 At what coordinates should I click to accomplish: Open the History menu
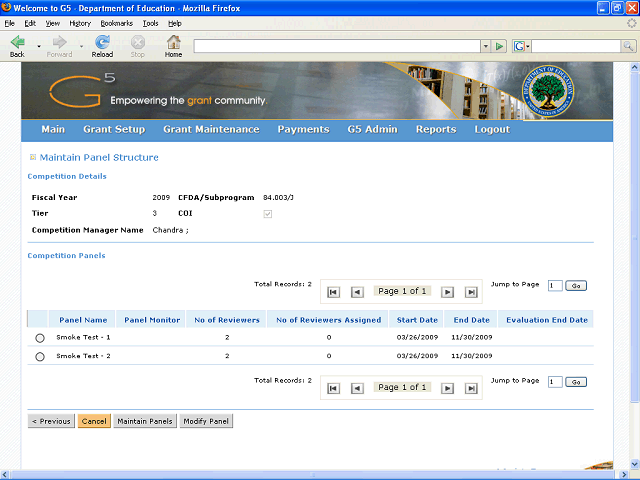point(80,23)
